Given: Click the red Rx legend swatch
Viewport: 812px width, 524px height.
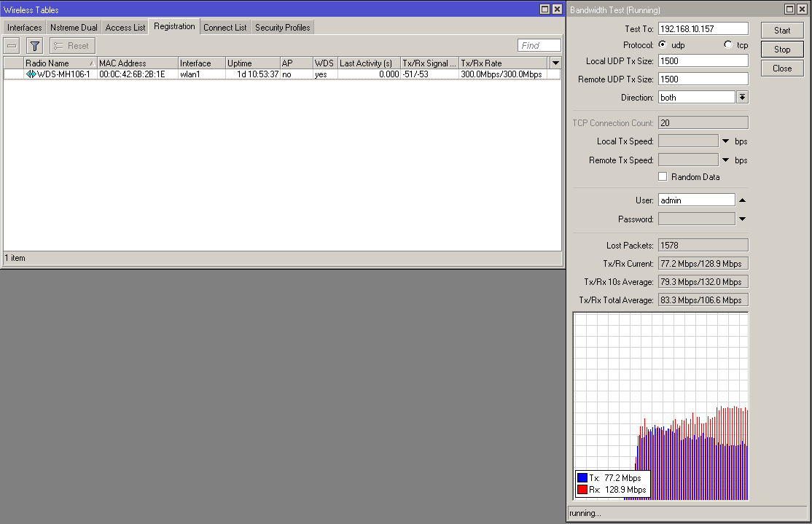Looking at the screenshot, I should click(x=582, y=489).
